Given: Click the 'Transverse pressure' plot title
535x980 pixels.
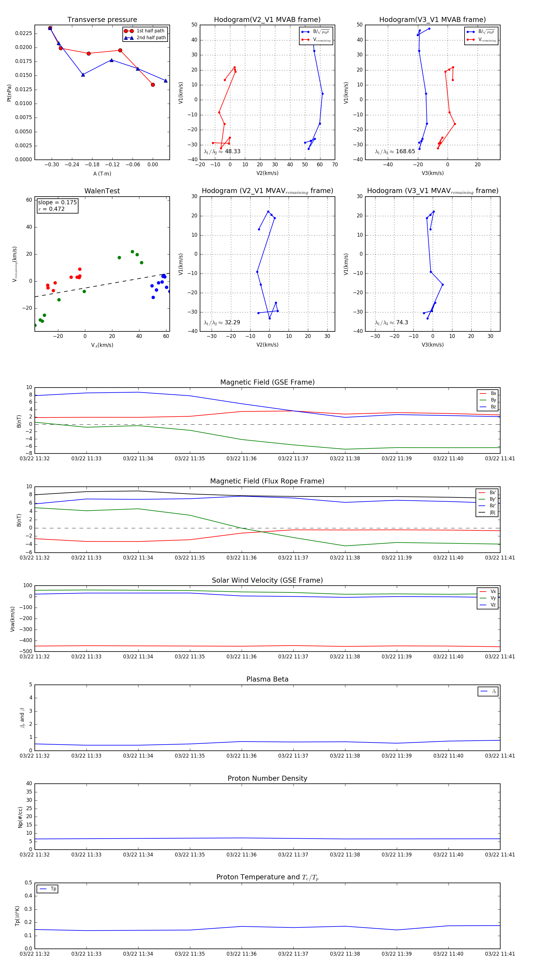Looking at the screenshot, I should click(x=102, y=20).
